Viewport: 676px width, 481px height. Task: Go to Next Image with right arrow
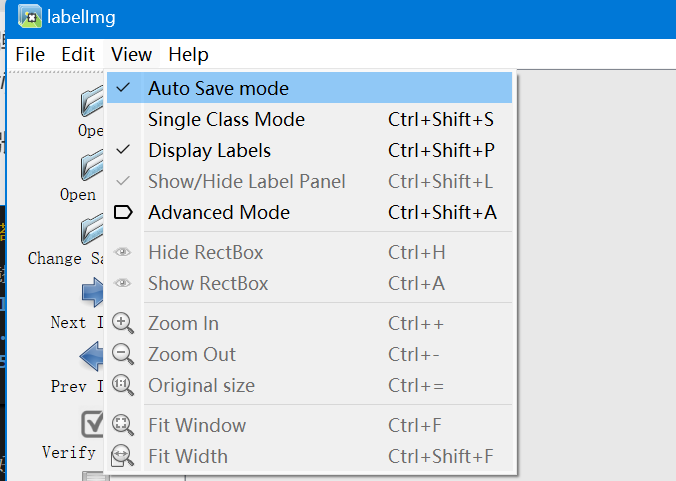tap(92, 292)
